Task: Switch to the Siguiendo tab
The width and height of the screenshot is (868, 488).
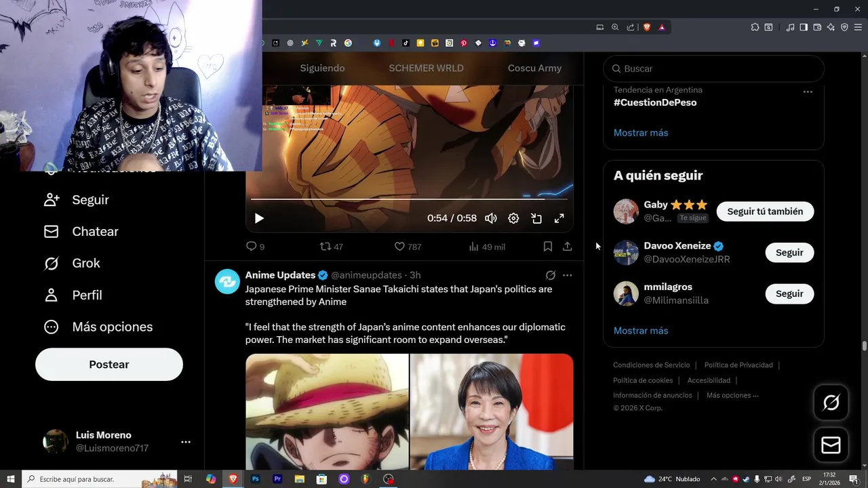Action: pyautogui.click(x=322, y=68)
